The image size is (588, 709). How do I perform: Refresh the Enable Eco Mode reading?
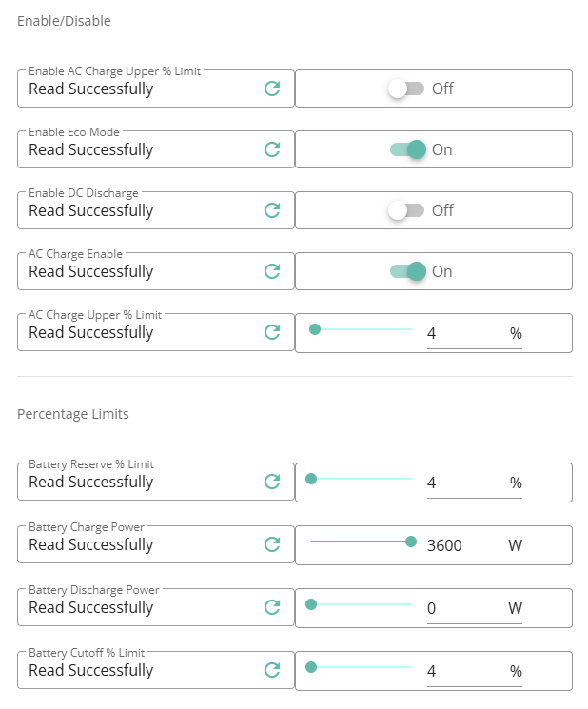point(272,149)
